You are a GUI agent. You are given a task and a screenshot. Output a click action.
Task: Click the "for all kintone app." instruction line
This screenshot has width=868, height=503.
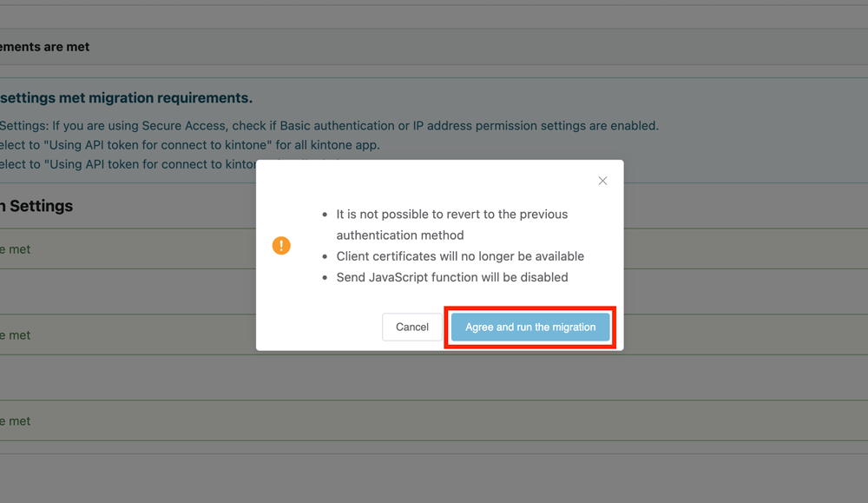[x=190, y=145]
